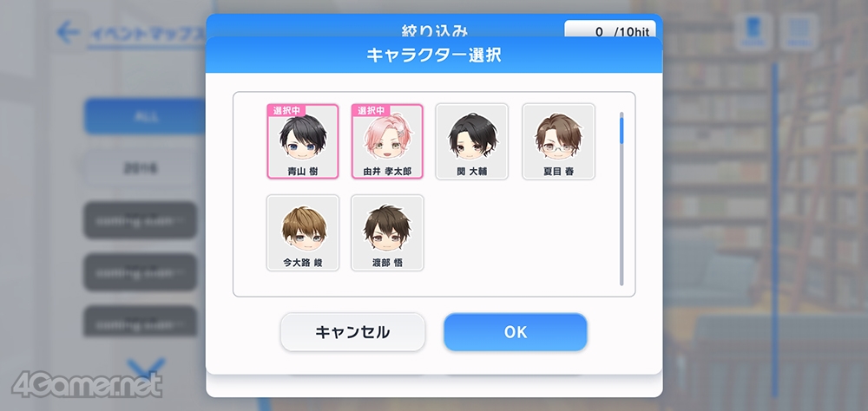Click the 選択中 badge on 青山 樹
This screenshot has height=411, width=868.
[x=286, y=110]
